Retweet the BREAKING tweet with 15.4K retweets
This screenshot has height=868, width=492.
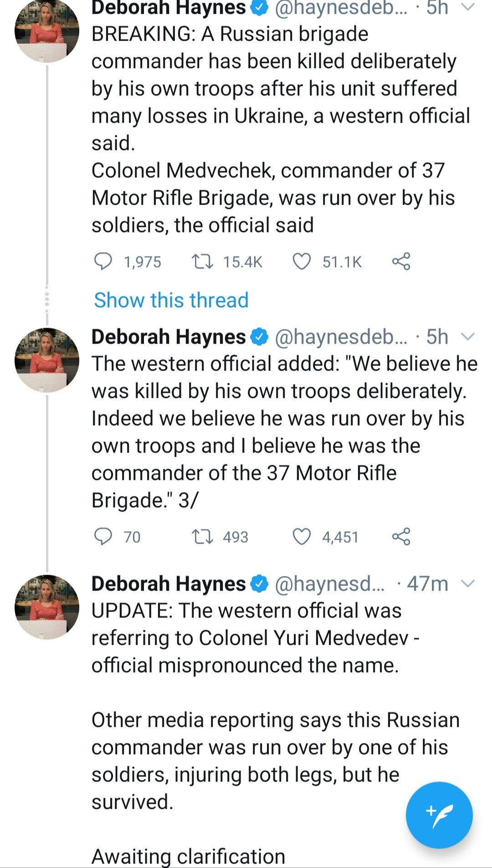(x=202, y=262)
